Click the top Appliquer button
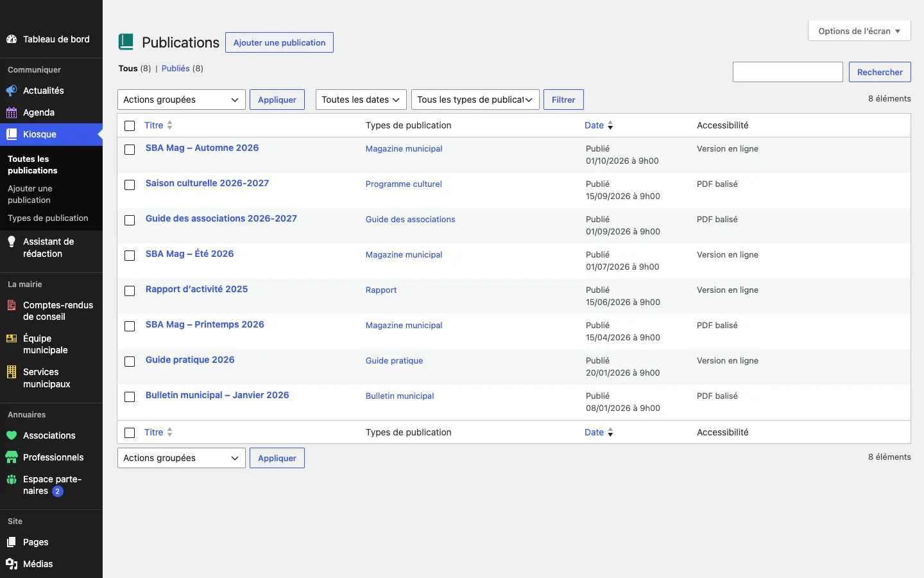 pos(277,100)
